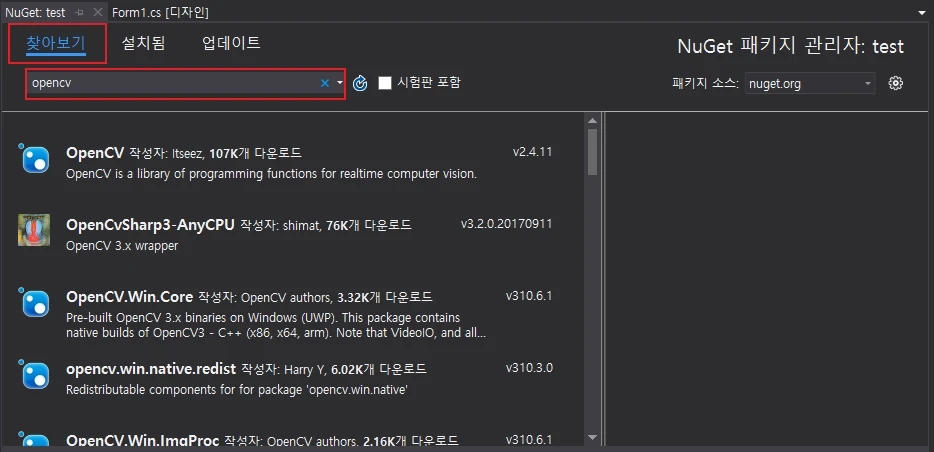Clear the opencv search text with X
Image resolution: width=934 pixels, height=452 pixels.
(325, 84)
